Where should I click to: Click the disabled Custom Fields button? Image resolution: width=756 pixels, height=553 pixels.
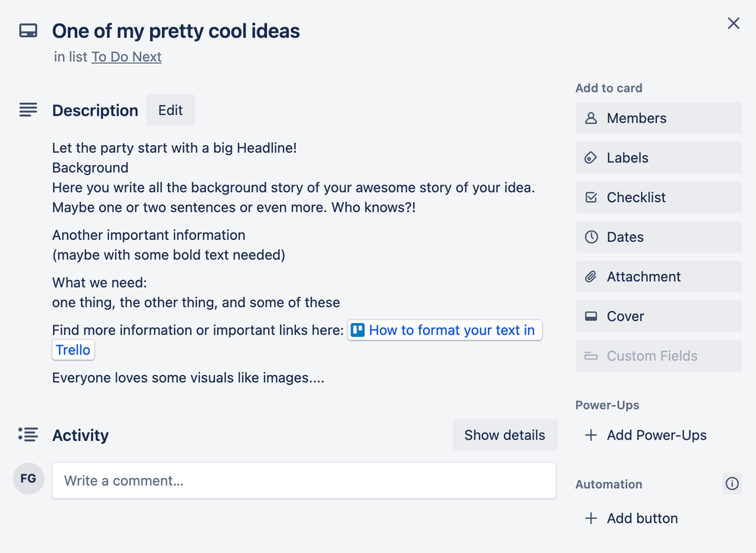tap(658, 356)
